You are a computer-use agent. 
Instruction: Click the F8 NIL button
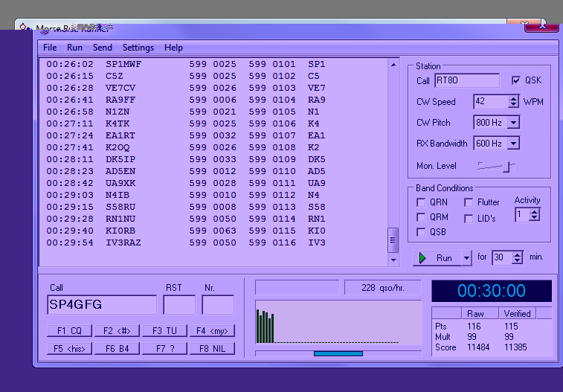[x=212, y=348]
